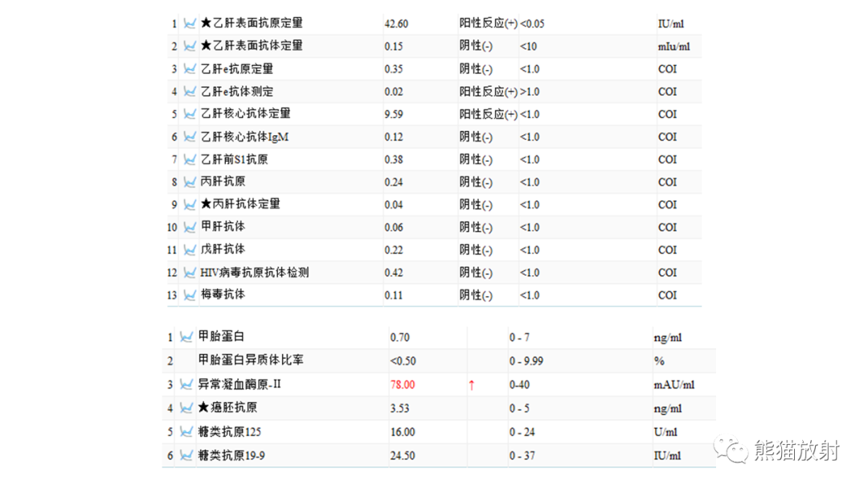Click reference range >1.0

click(x=529, y=92)
